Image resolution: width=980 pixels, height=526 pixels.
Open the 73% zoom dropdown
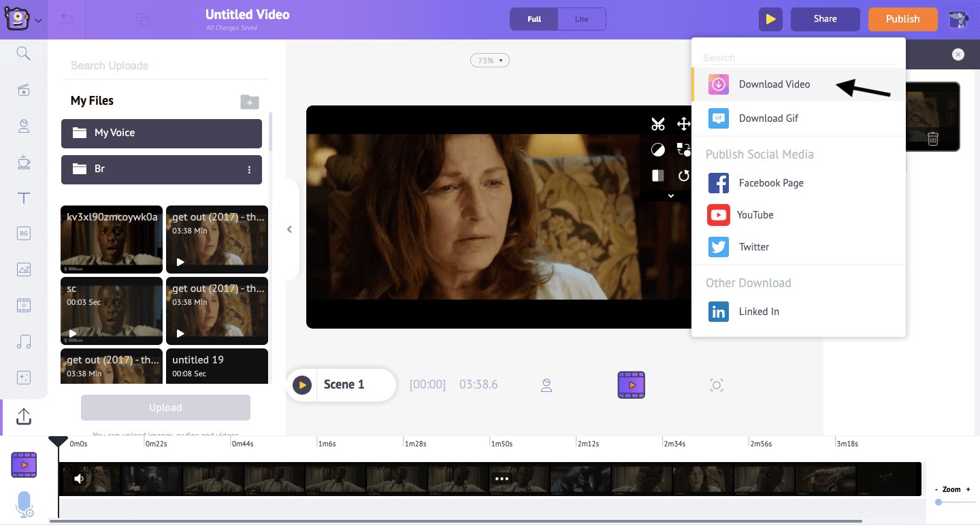click(x=490, y=61)
